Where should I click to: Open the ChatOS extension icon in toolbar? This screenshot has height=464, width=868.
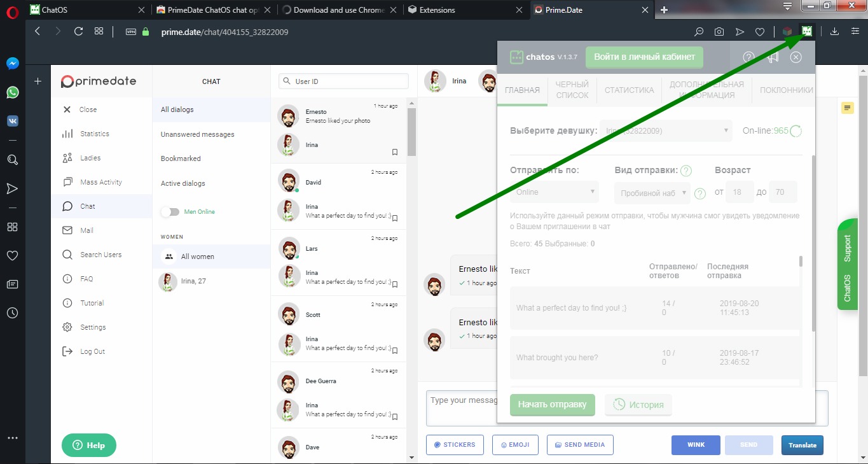tap(807, 31)
